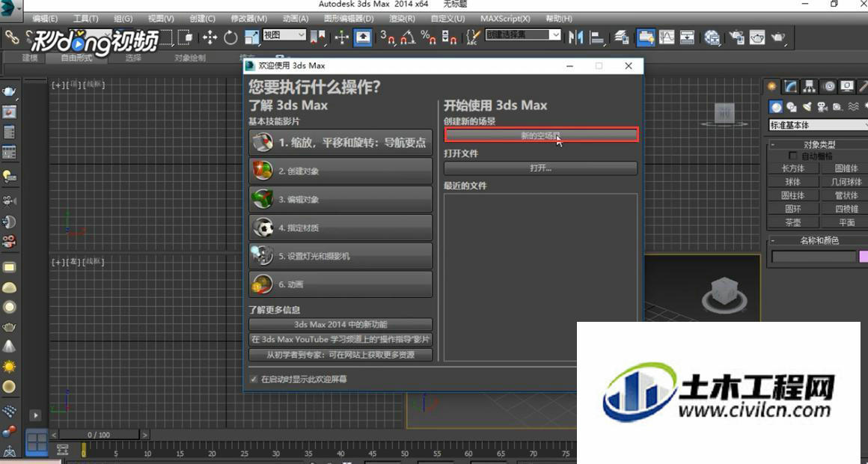Viewport: 868px width, 464px height.
Task: Open the named selection sets dropdown
Action: click(523, 35)
